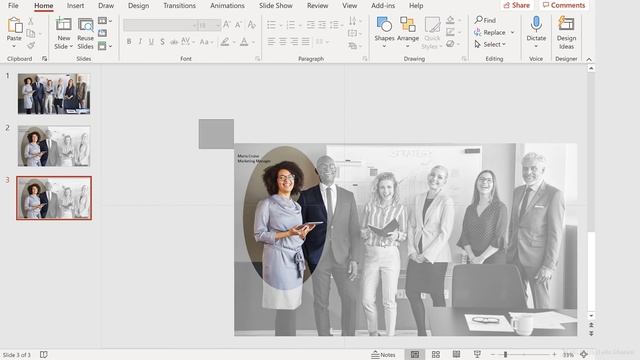The image size is (640, 360).
Task: Activate the Format Painter brush
Action: coord(31,45)
